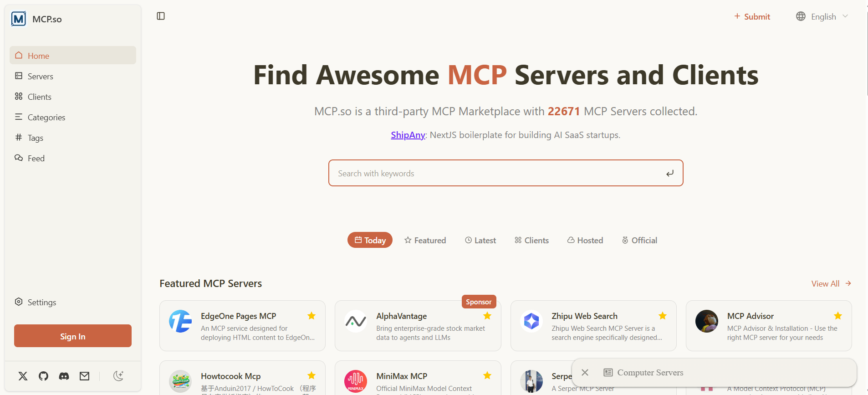This screenshot has height=395, width=868.
Task: Click the star on Zhipu Web Search
Action: (663, 316)
